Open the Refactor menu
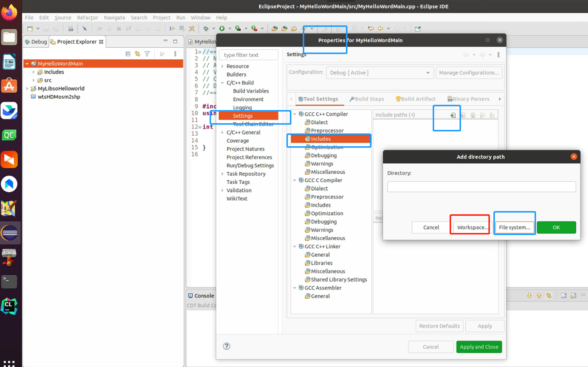The height and width of the screenshot is (367, 588). point(87,18)
